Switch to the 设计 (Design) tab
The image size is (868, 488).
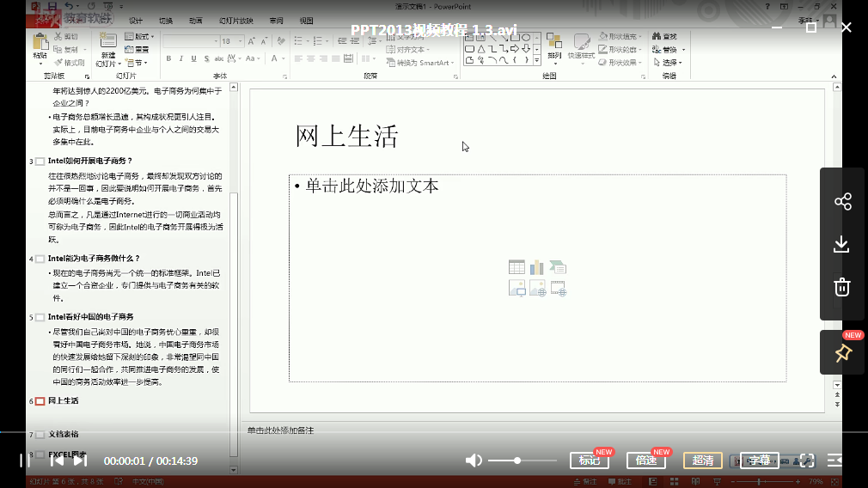point(136,21)
